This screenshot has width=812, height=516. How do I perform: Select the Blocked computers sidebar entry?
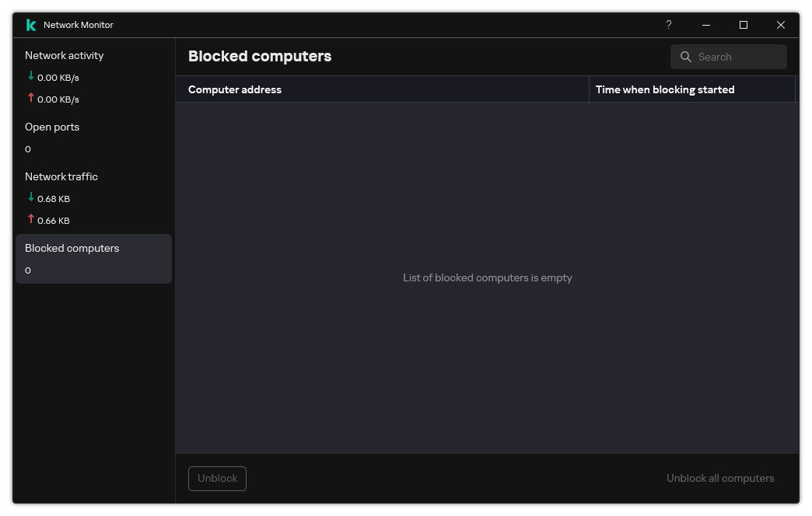tap(72, 248)
